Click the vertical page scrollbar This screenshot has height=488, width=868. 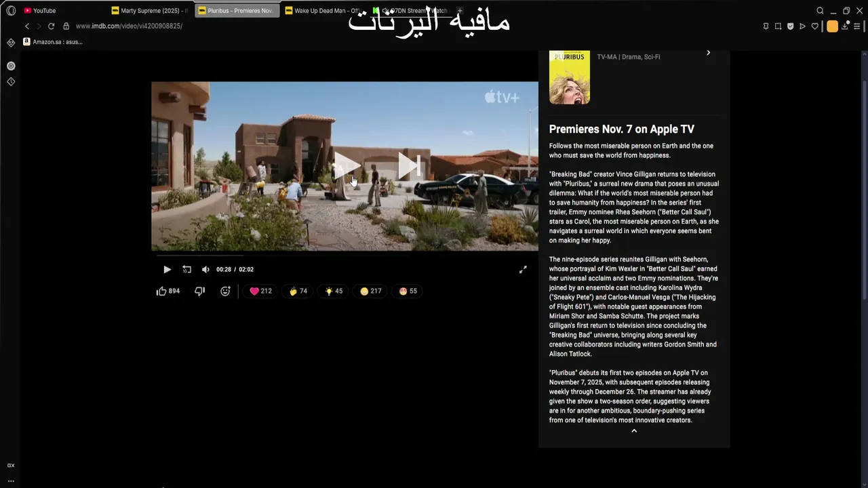864,190
